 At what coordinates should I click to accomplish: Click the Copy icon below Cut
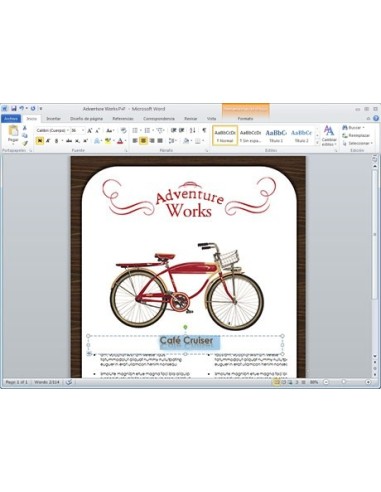[x=25, y=135]
